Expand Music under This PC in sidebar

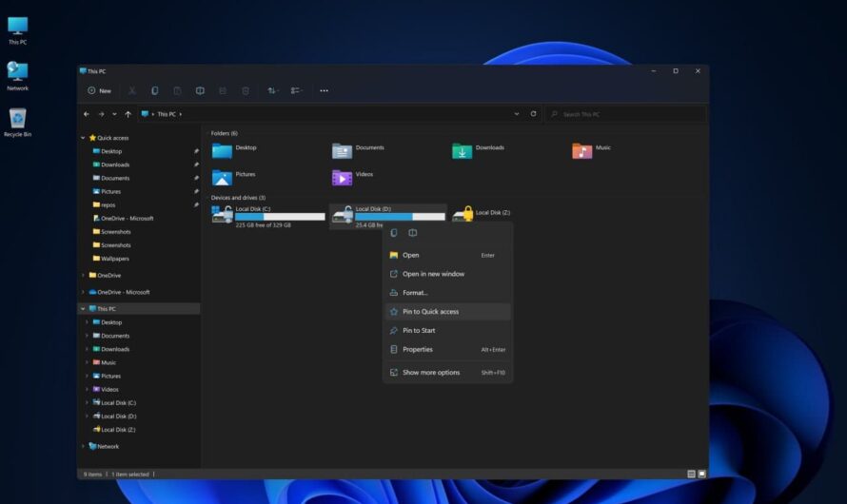pos(87,362)
